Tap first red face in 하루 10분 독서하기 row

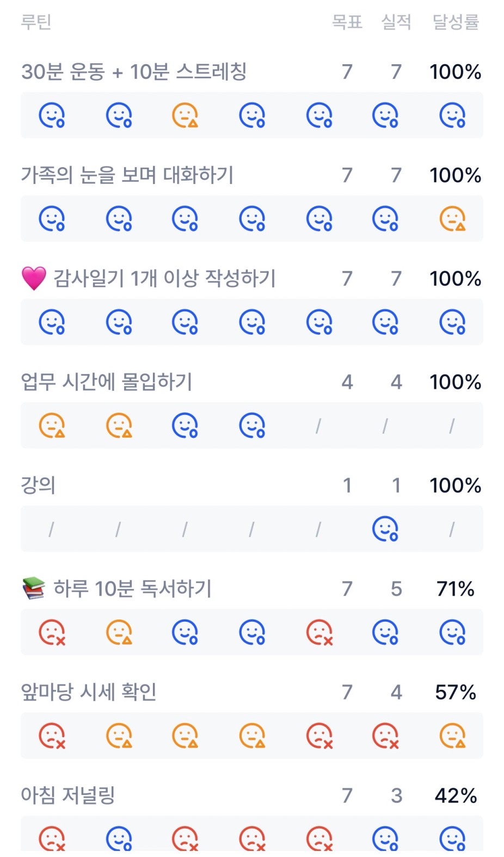[x=52, y=632]
